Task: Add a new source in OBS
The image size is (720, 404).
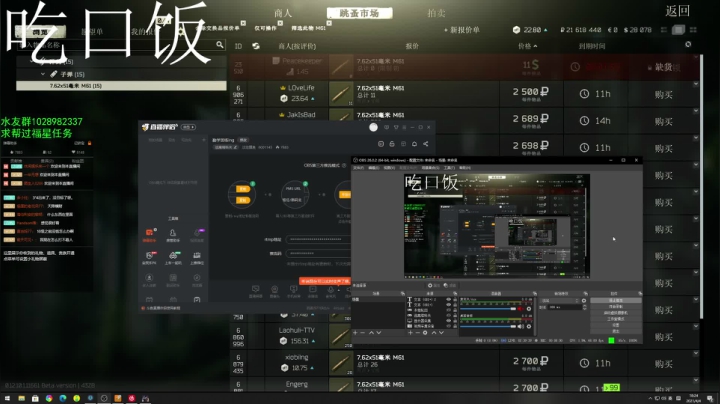Action: [x=411, y=333]
